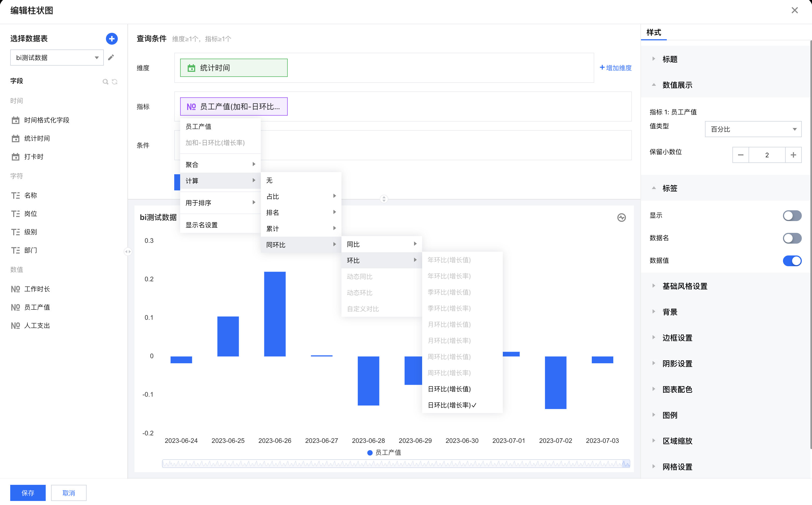Select 日环比(增长值) from the submenu

point(449,389)
